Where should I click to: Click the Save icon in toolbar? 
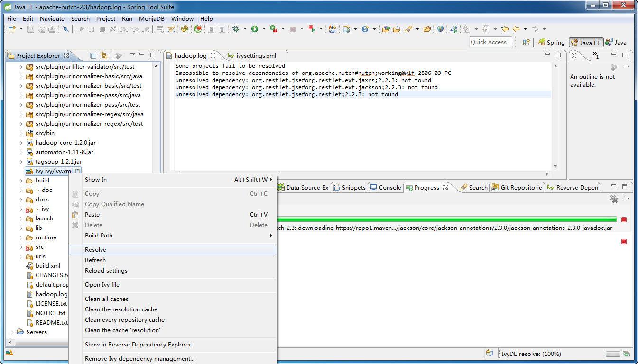[30, 29]
